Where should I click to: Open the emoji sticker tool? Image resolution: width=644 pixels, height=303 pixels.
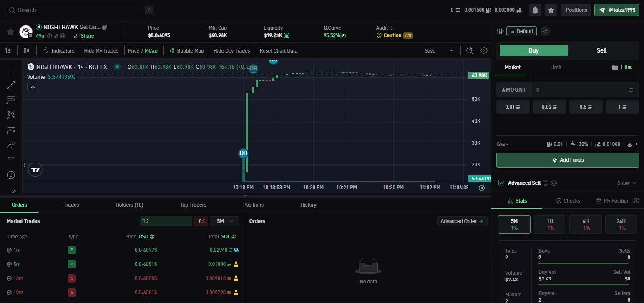click(11, 175)
